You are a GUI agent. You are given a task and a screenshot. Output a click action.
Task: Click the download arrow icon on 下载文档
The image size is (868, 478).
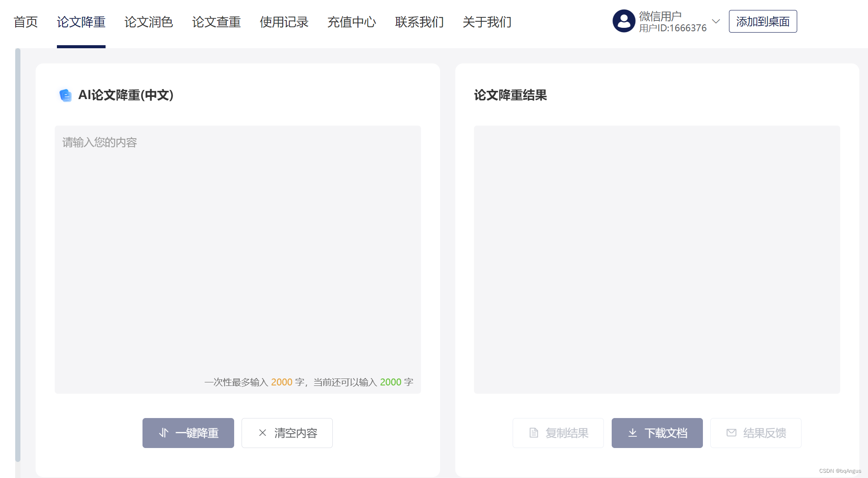click(633, 433)
